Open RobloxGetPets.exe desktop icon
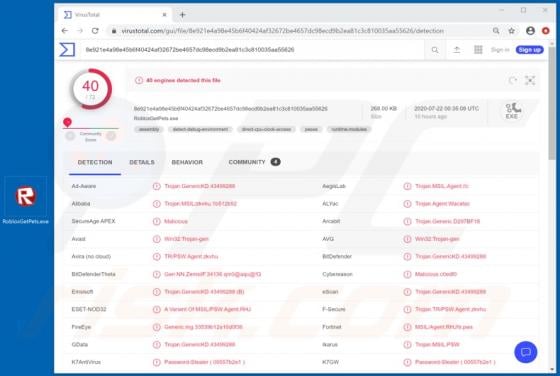 (x=25, y=201)
